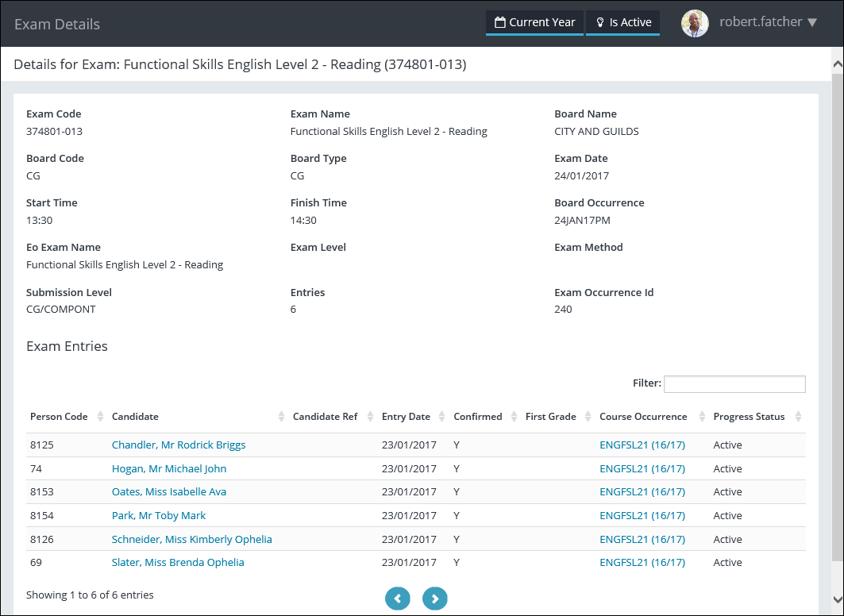
Task: Sort by First Grade column arrows
Action: point(588,417)
